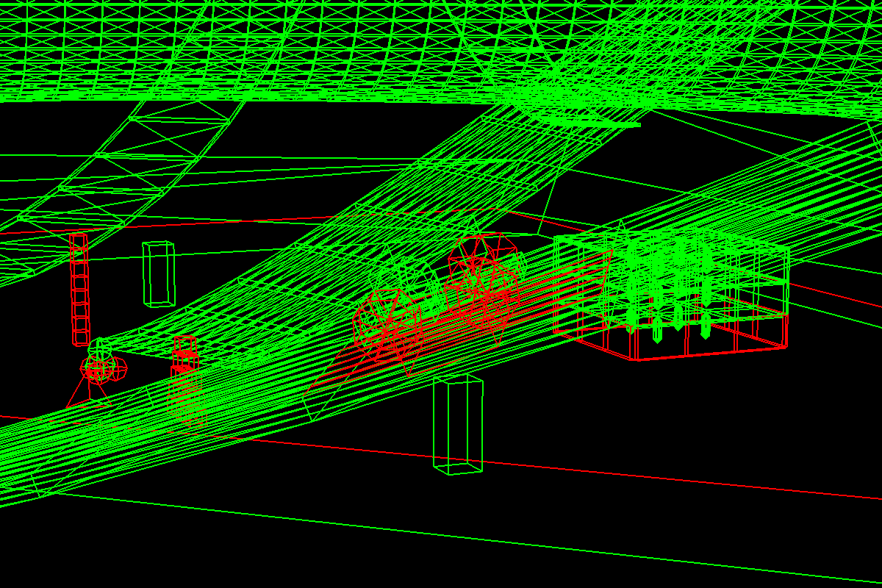Select the red polyhedral wheel on ramp

[386, 323]
